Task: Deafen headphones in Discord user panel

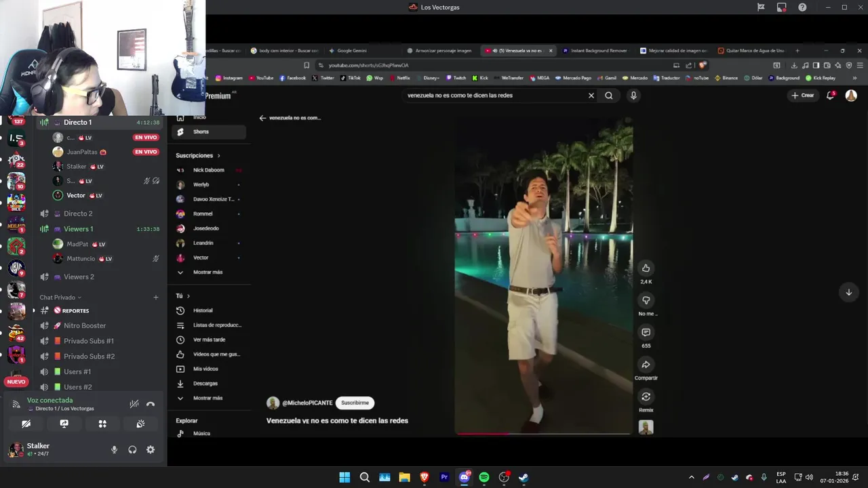Action: 132,449
